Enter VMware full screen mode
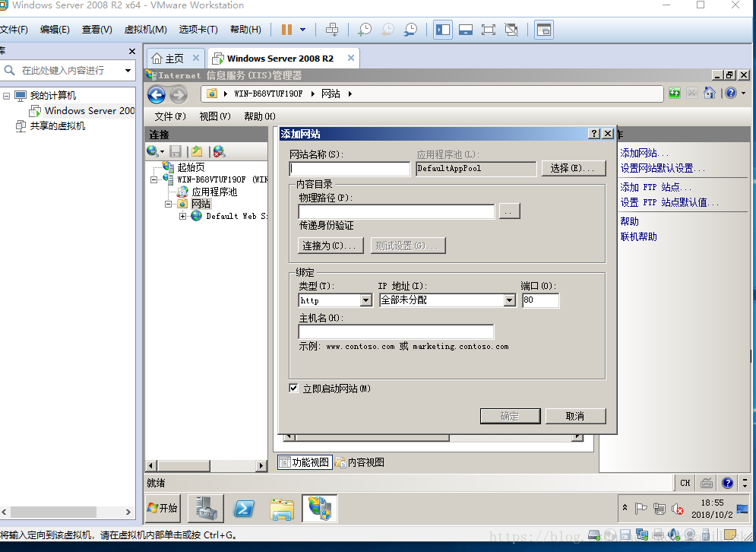This screenshot has height=552, width=756. click(x=489, y=30)
